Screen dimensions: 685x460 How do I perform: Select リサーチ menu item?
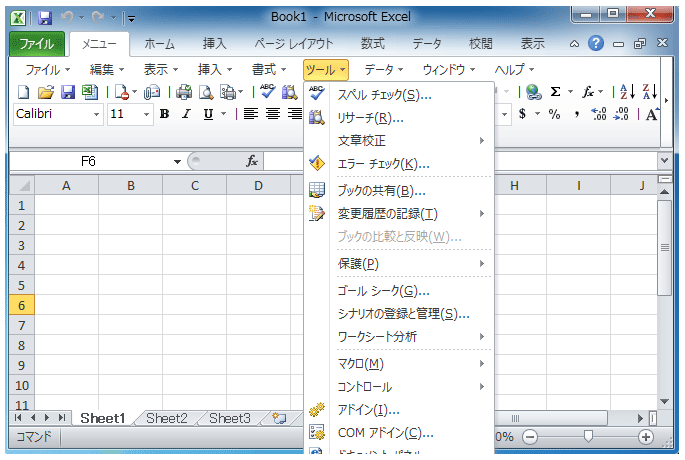pyautogui.click(x=398, y=118)
